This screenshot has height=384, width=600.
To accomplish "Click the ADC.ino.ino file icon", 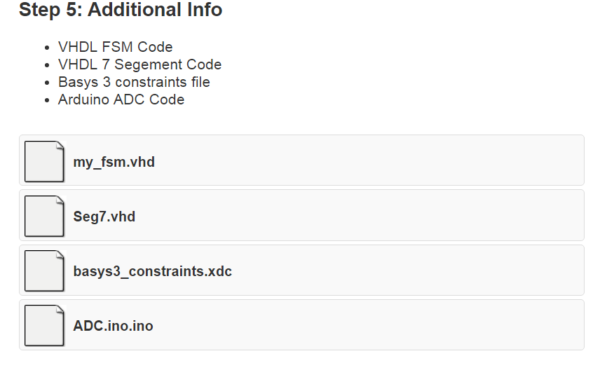I will [44, 325].
